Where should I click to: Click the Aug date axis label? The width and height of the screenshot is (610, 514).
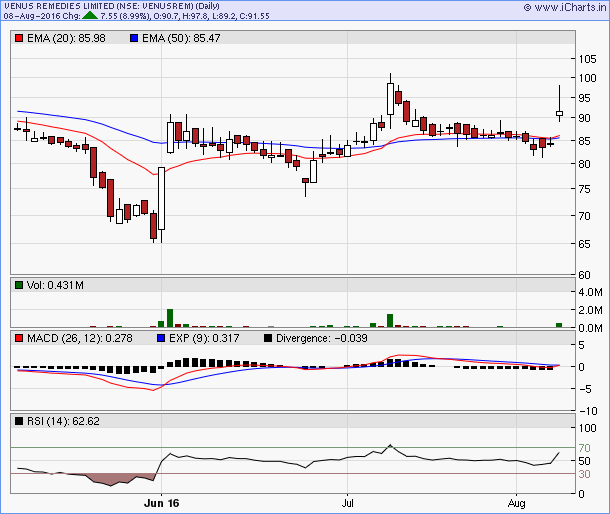517,503
